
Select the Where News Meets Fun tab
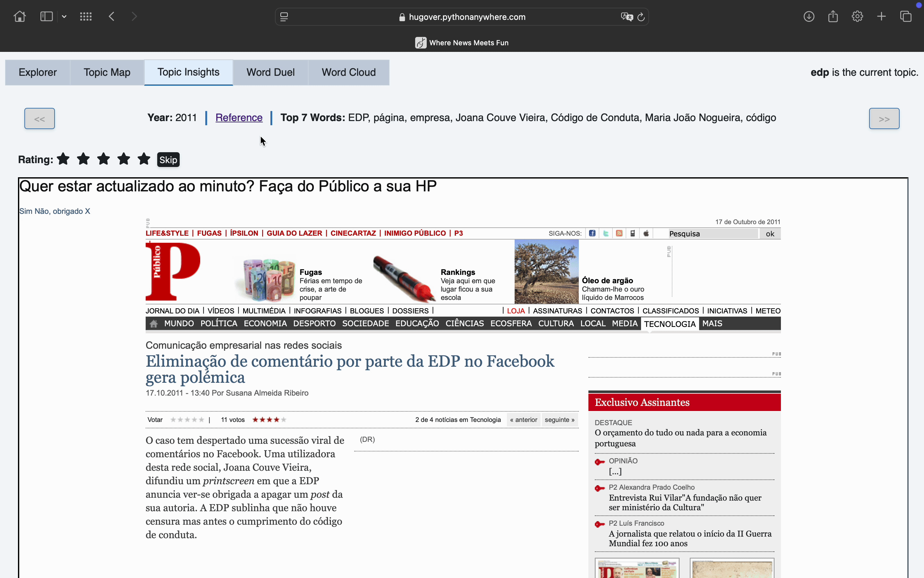[x=462, y=42]
